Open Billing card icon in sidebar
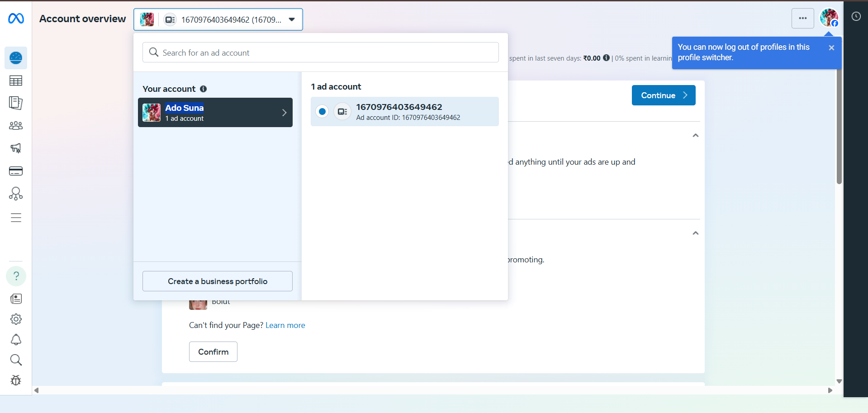Image resolution: width=868 pixels, height=413 pixels. click(16, 171)
